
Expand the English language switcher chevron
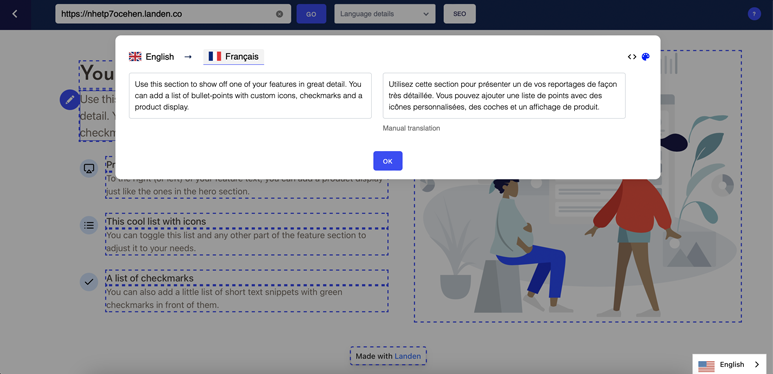click(x=757, y=365)
